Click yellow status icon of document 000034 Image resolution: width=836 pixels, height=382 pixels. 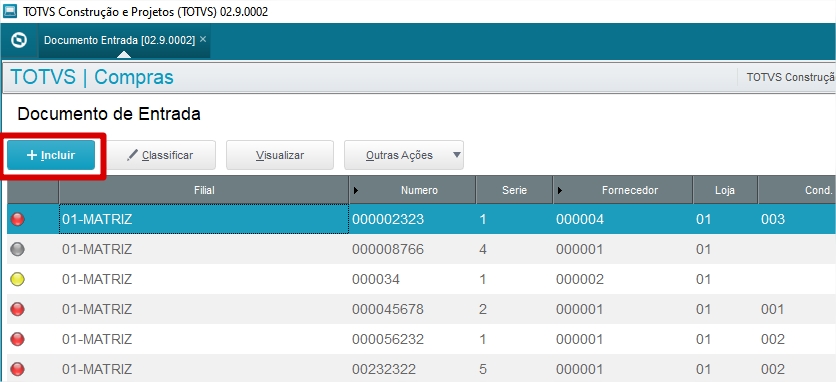tap(18, 279)
